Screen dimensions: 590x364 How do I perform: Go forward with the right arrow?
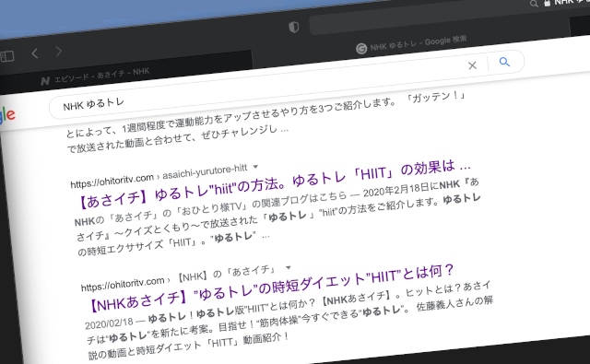coord(59,51)
